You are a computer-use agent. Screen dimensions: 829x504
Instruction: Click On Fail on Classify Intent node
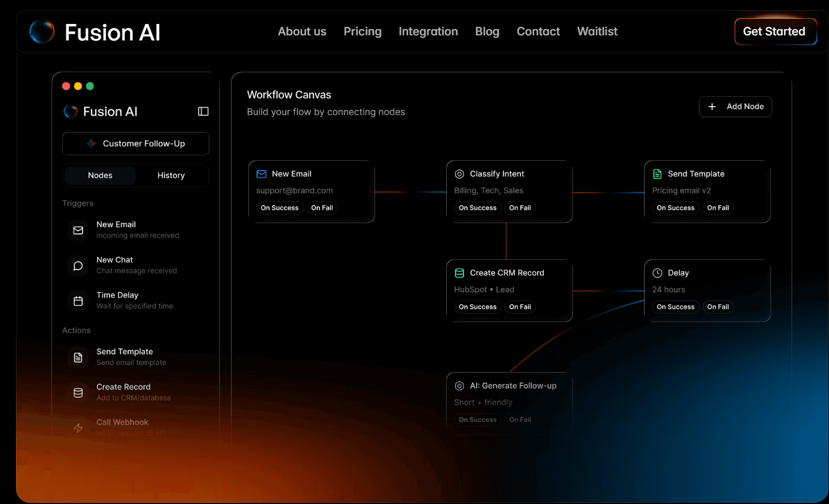520,208
